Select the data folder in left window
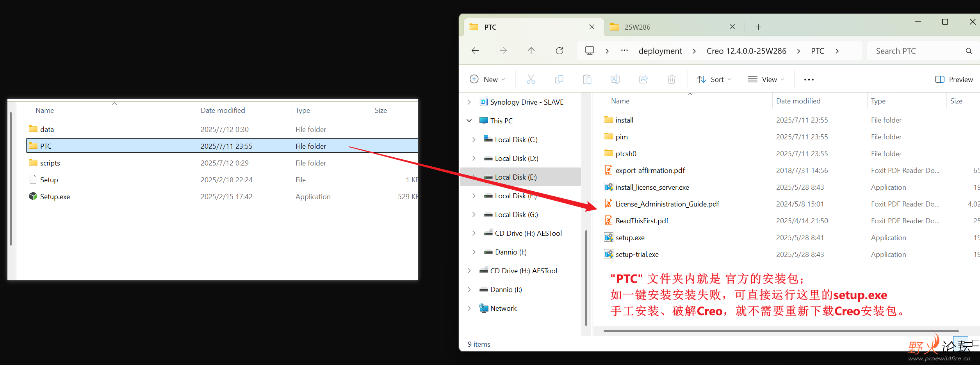980x365 pixels. coord(46,129)
